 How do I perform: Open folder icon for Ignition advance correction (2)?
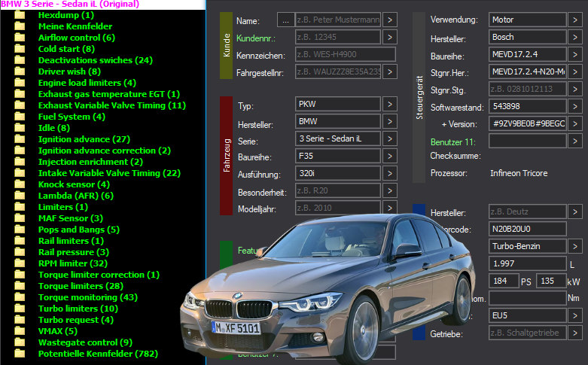point(20,151)
